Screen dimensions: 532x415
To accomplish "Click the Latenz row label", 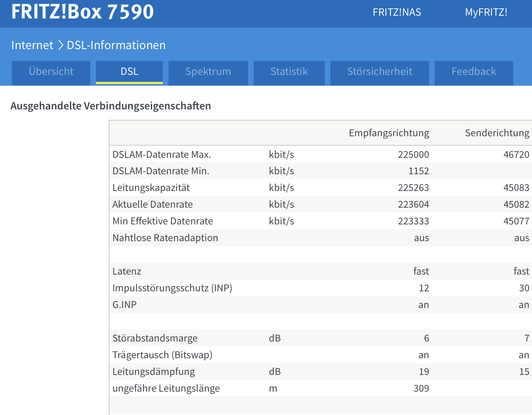I will pos(127,271).
